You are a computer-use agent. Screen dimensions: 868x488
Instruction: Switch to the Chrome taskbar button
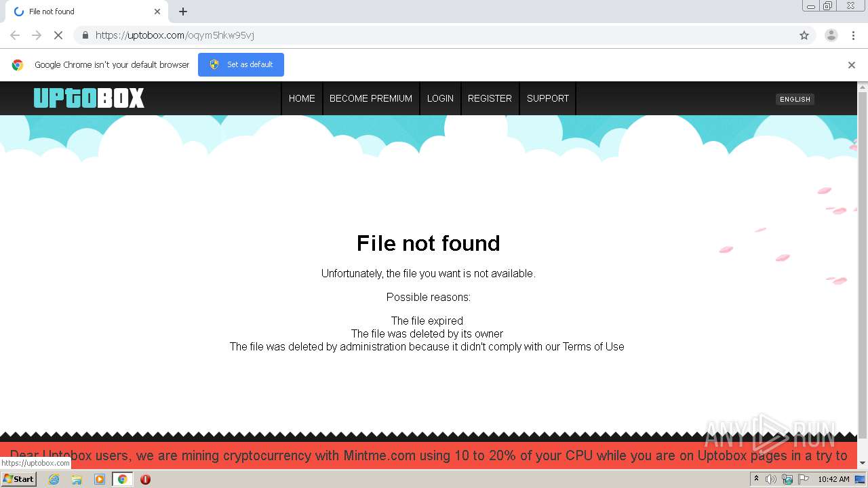pyautogui.click(x=122, y=479)
